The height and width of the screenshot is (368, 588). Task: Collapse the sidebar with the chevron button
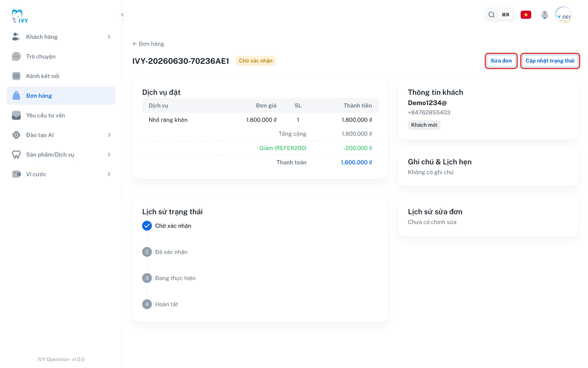pyautogui.click(x=122, y=15)
